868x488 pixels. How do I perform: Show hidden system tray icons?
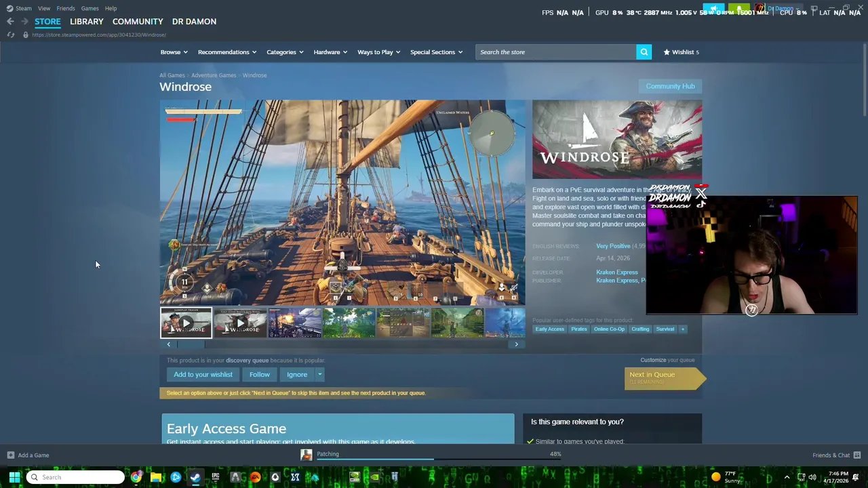787,477
